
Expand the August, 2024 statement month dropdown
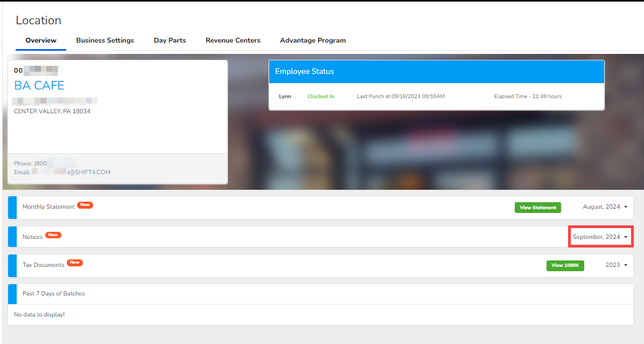605,207
